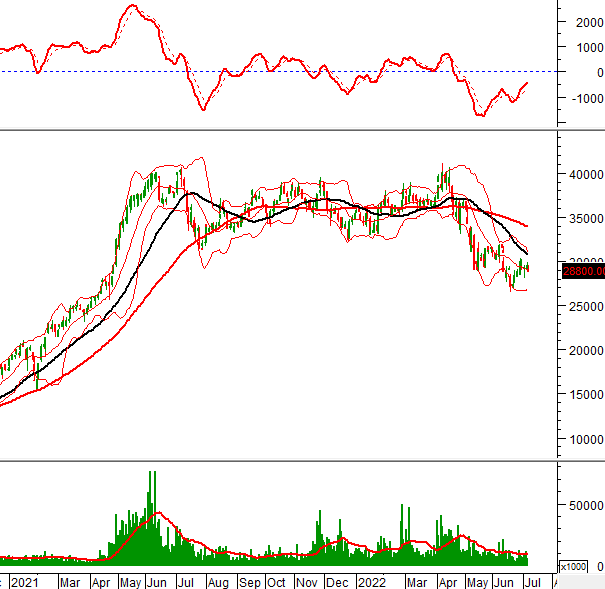Click the 15000 price axis label
This screenshot has width=605, height=589.
coord(584,394)
